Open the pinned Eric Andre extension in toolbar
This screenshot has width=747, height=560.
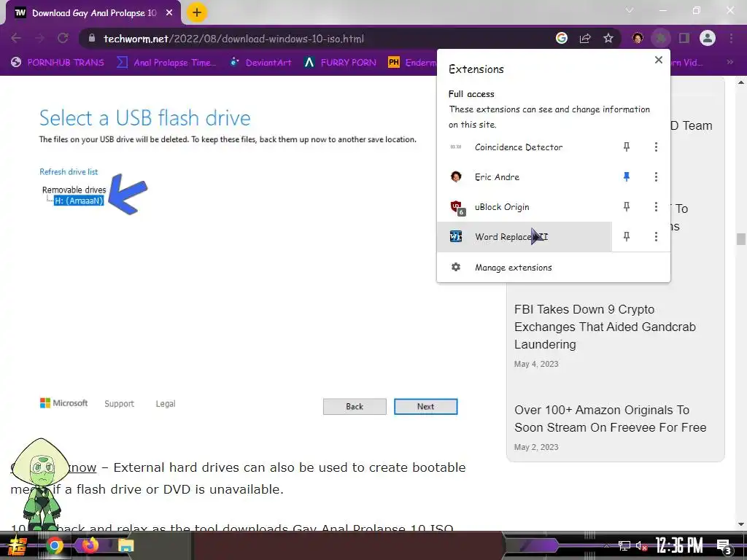(x=638, y=38)
